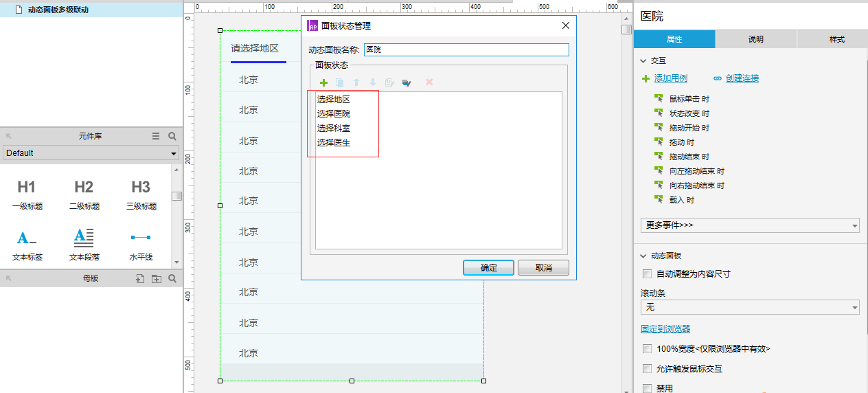Collapse the 动态面板 section
This screenshot has height=393, width=868.
(643, 256)
